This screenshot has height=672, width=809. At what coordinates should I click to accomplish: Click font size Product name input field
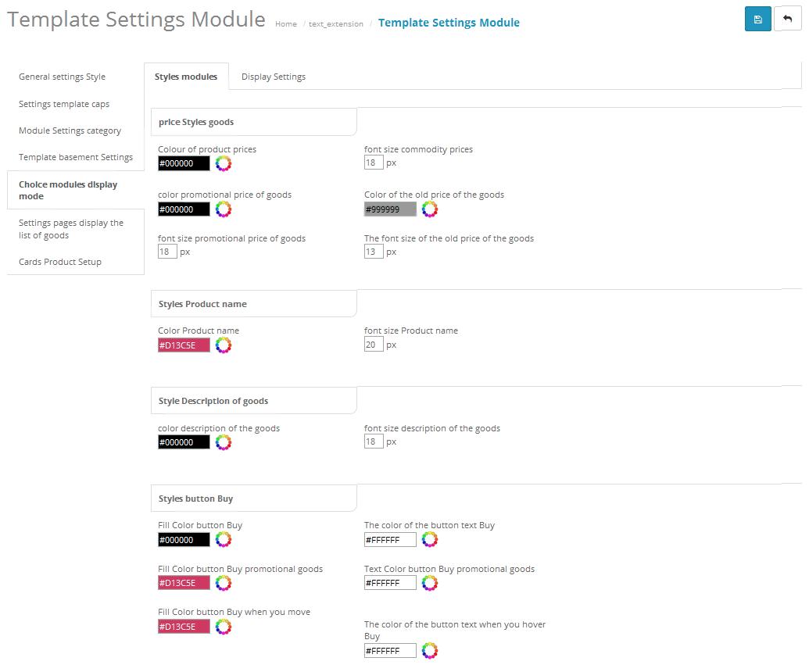click(x=374, y=345)
